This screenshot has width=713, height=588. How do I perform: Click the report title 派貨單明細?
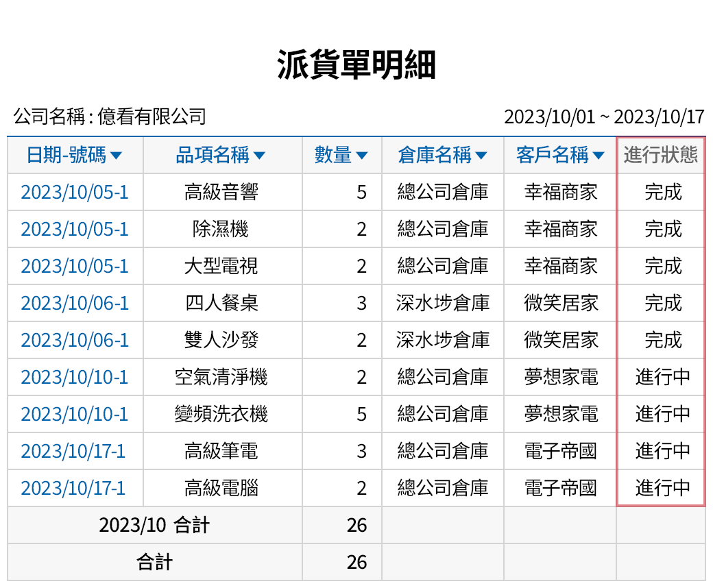[x=356, y=60]
